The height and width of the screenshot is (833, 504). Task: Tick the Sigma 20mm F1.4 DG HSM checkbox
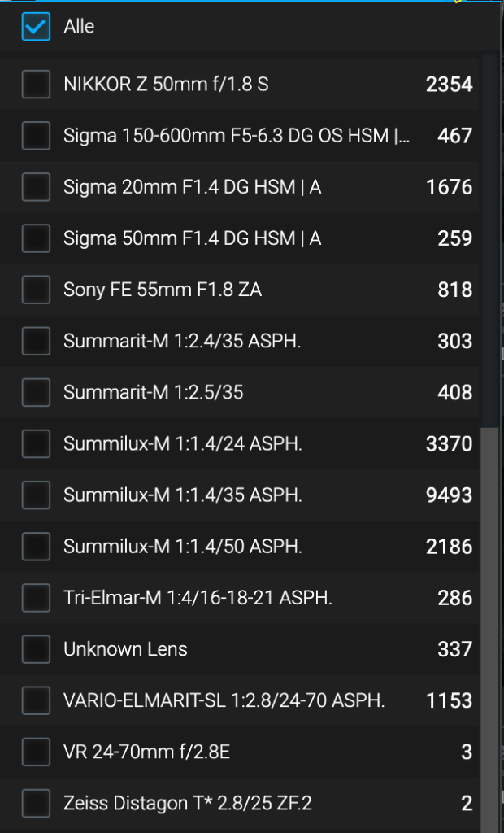coord(36,187)
